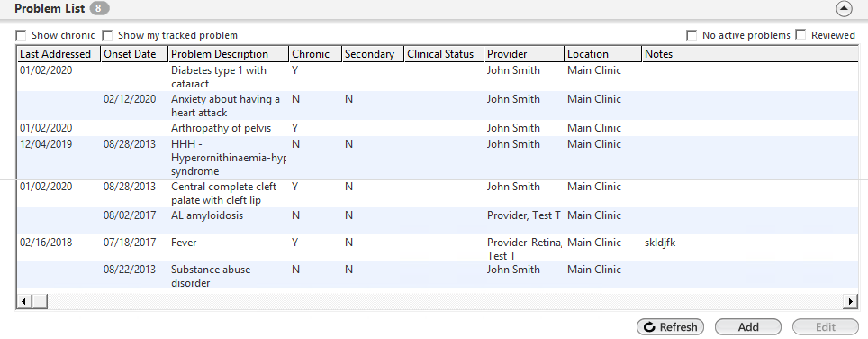Add a new problem
This screenshot has height=339, width=868.
[x=748, y=326]
